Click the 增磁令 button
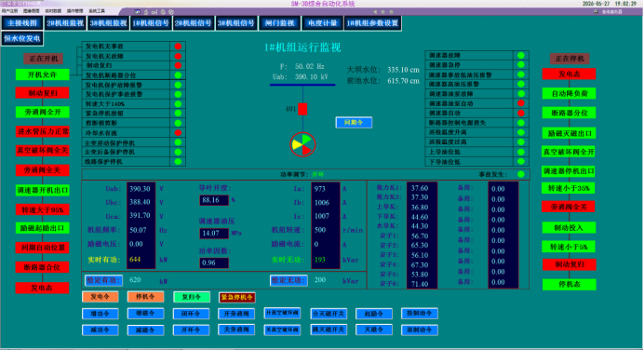 click(x=145, y=314)
